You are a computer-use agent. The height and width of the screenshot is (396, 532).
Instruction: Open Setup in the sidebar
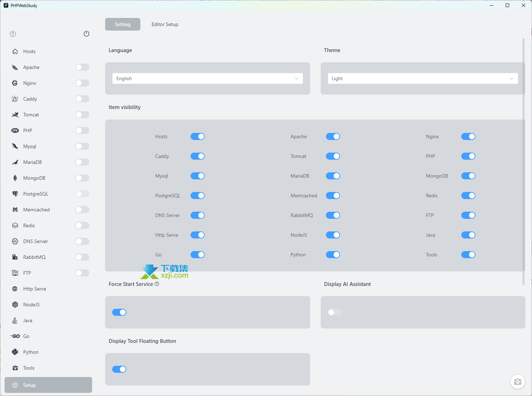[48, 385]
